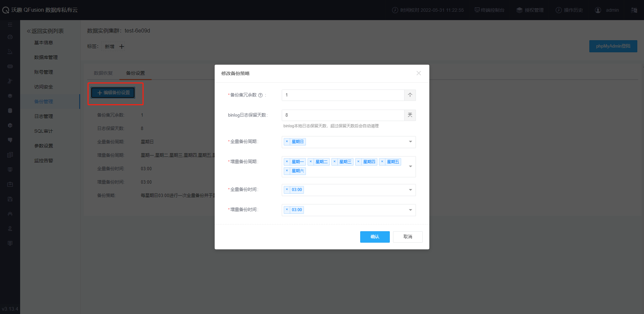Open 监控告警 in the instance menu
644x314 pixels.
(44, 161)
